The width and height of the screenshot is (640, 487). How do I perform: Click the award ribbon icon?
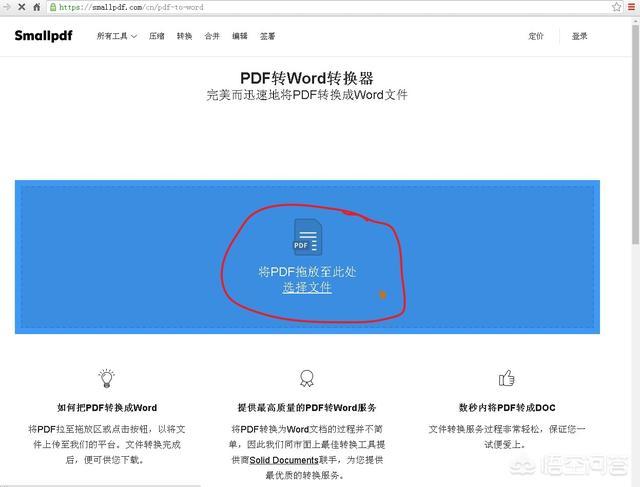tap(307, 378)
